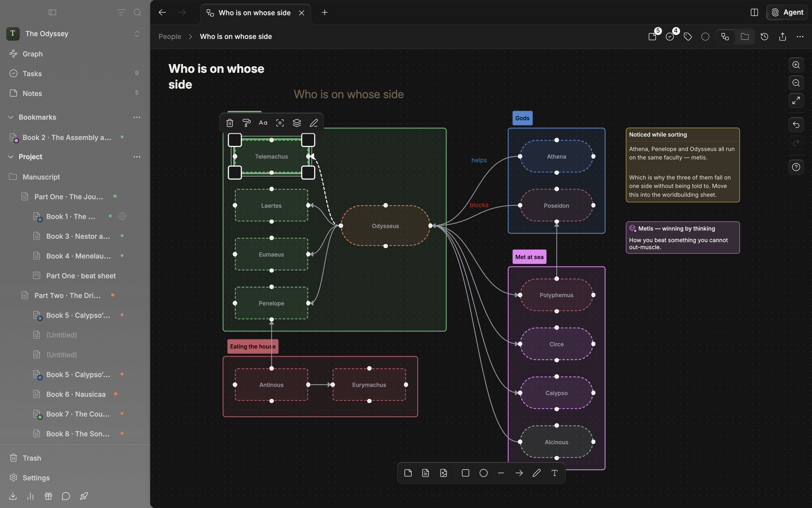812x508 pixels.
Task: Select the freehand draw pen tool
Action: 537,473
